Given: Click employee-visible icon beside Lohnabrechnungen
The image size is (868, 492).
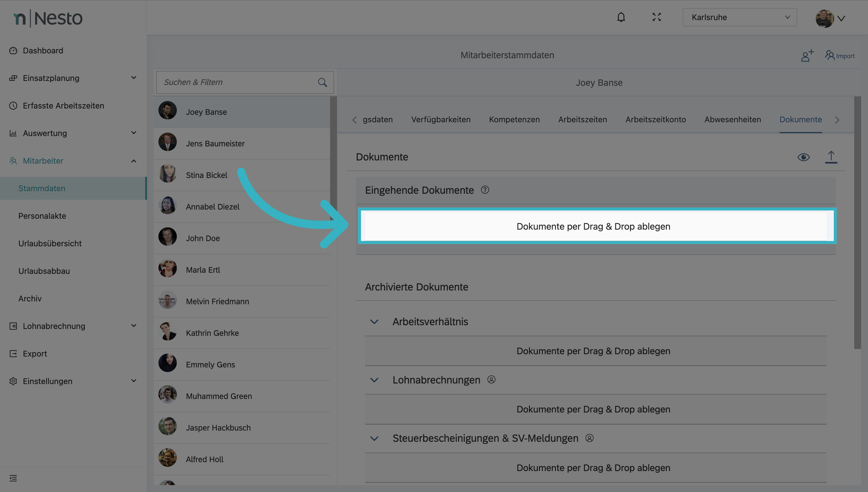Looking at the screenshot, I should [x=491, y=380].
